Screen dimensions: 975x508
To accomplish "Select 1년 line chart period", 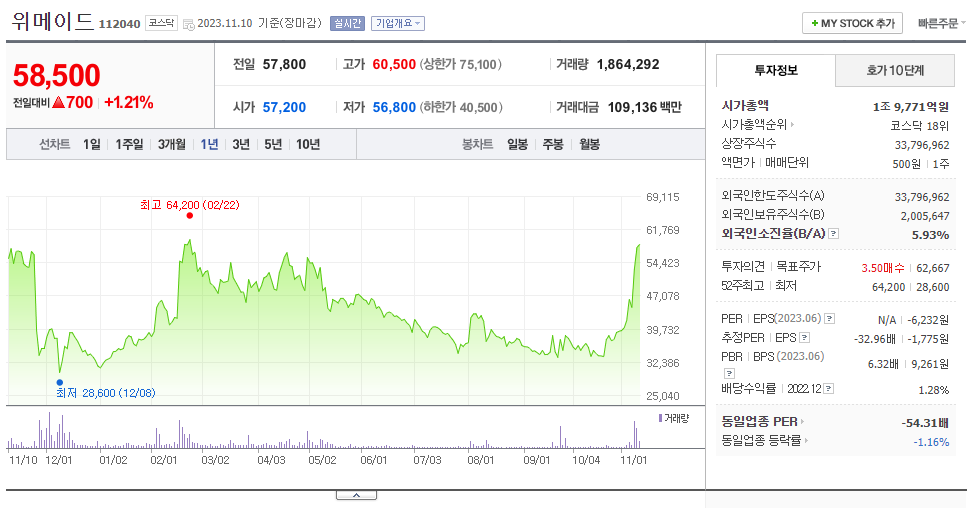I will tap(210, 144).
